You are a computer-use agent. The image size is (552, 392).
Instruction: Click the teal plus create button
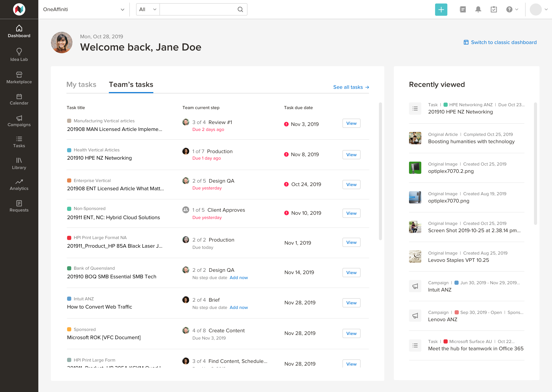coord(441,9)
